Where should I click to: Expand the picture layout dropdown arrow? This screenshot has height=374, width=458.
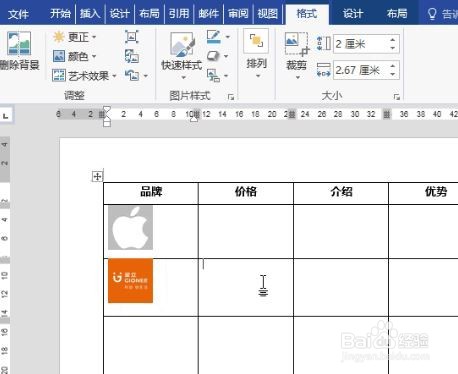click(x=226, y=76)
